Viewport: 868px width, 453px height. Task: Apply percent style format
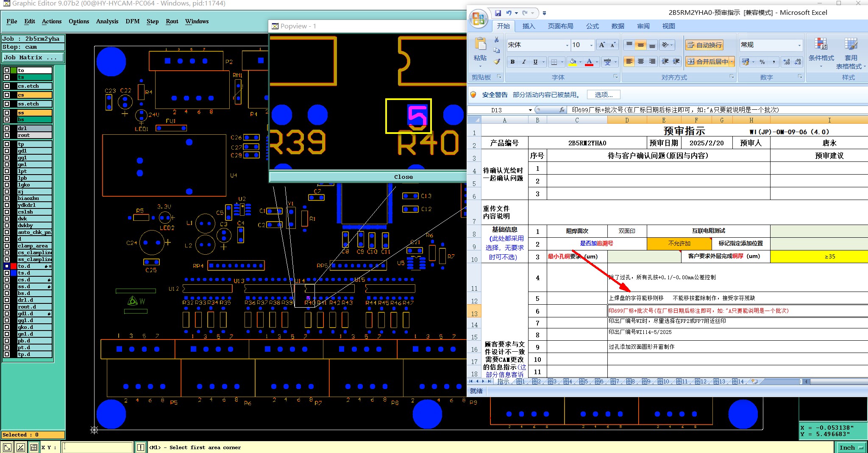(762, 62)
